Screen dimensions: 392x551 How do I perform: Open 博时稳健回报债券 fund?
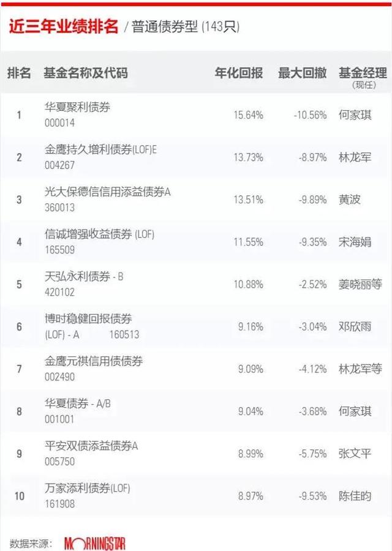(x=88, y=319)
